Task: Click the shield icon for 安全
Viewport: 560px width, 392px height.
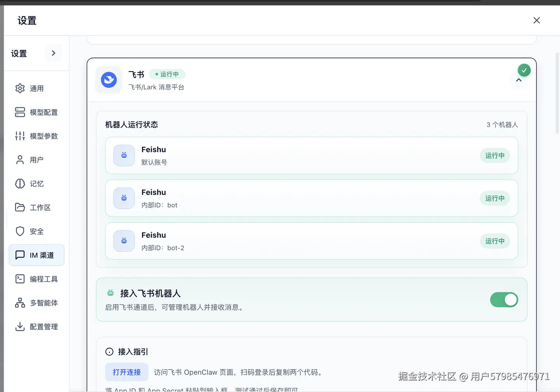Action: tap(20, 231)
